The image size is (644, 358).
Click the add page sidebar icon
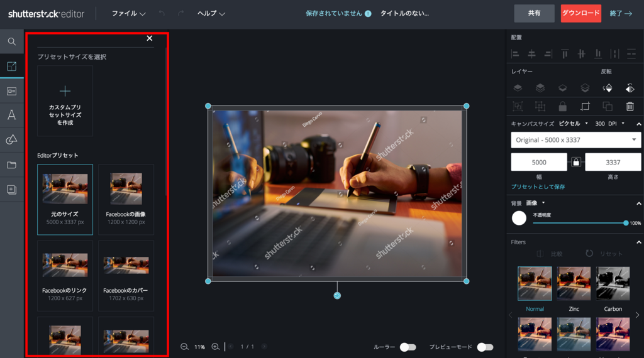pyautogui.click(x=11, y=190)
